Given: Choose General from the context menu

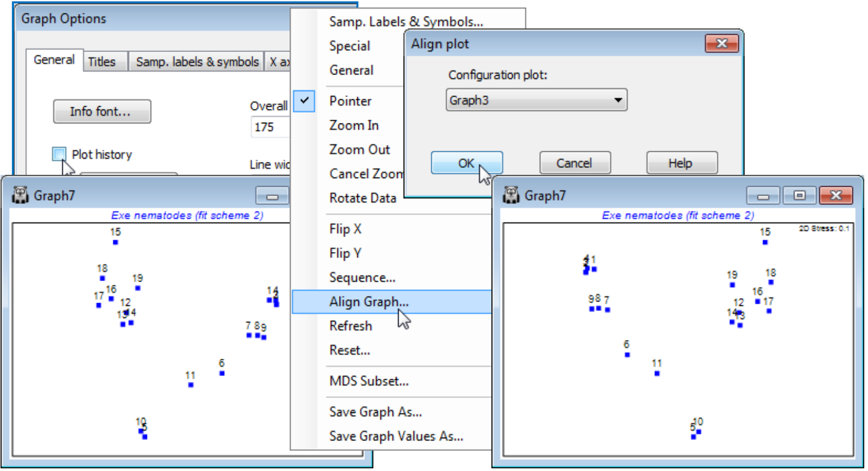Looking at the screenshot, I should (x=351, y=70).
